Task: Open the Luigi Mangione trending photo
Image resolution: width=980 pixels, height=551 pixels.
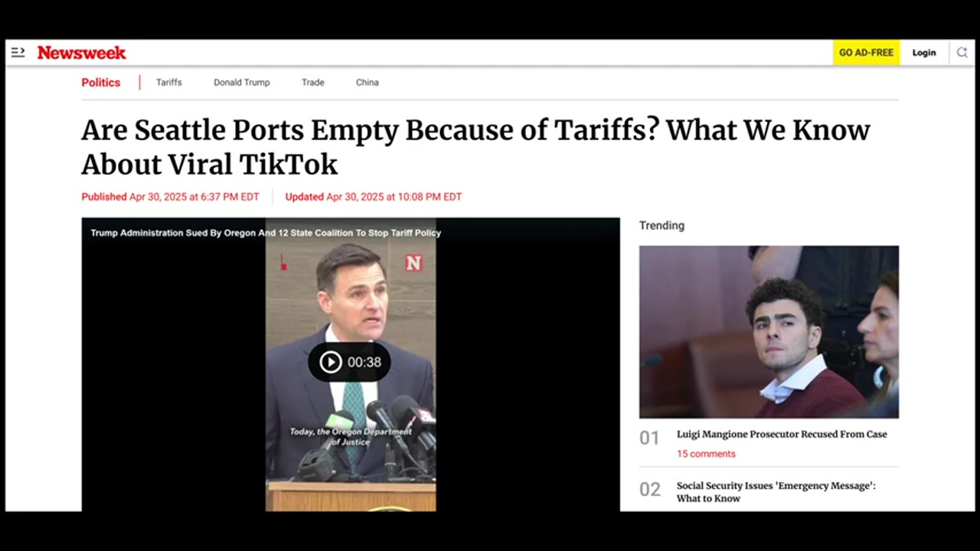Action: (x=769, y=331)
